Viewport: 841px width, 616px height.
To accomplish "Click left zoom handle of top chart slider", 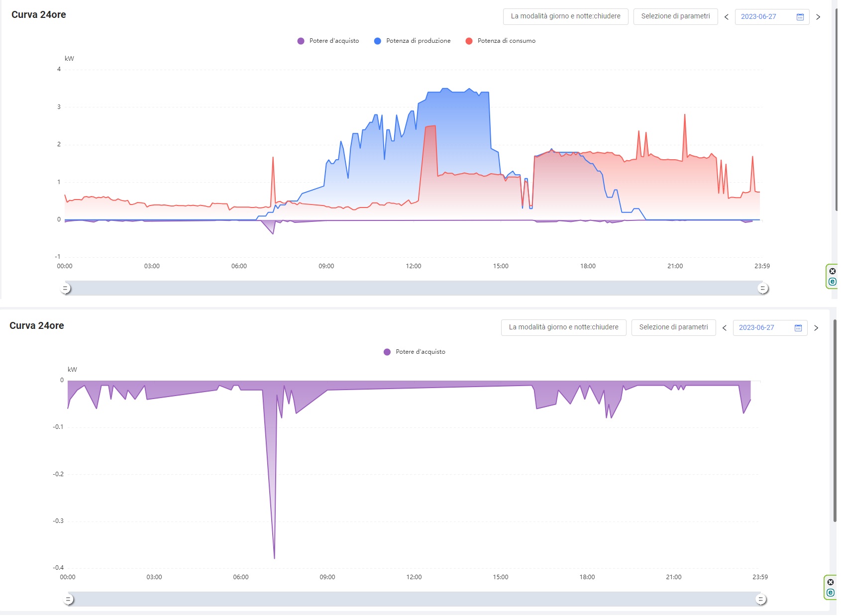I will click(66, 289).
